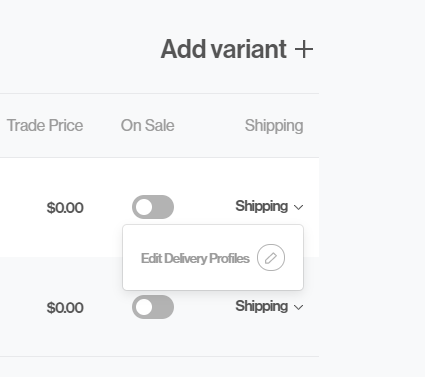This screenshot has height=377, width=425.
Task: Enable On Sale for the first variant
Action: [x=153, y=207]
